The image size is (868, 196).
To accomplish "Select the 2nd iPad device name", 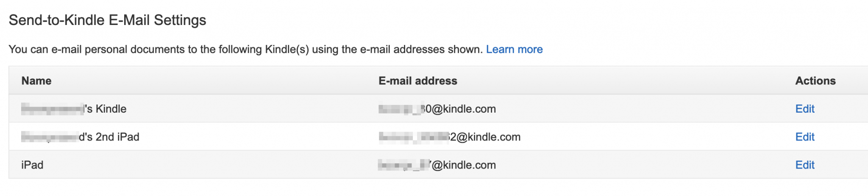I will tap(80, 137).
